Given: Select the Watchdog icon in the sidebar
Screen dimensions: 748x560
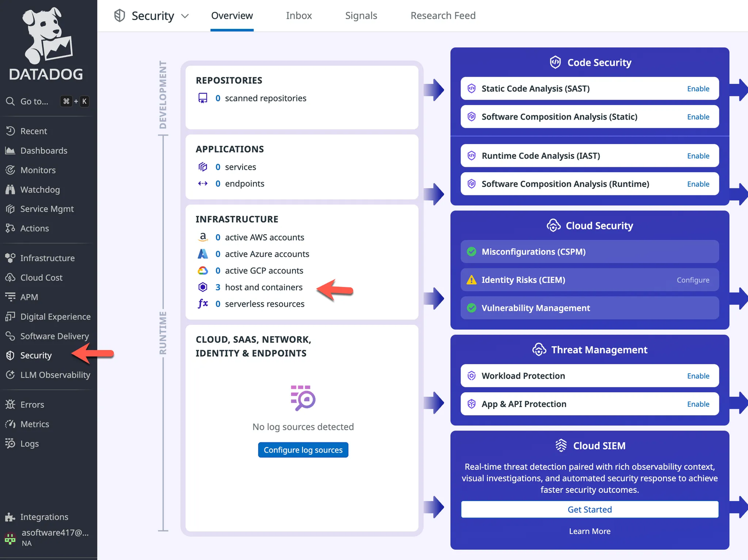Looking at the screenshot, I should coord(10,189).
